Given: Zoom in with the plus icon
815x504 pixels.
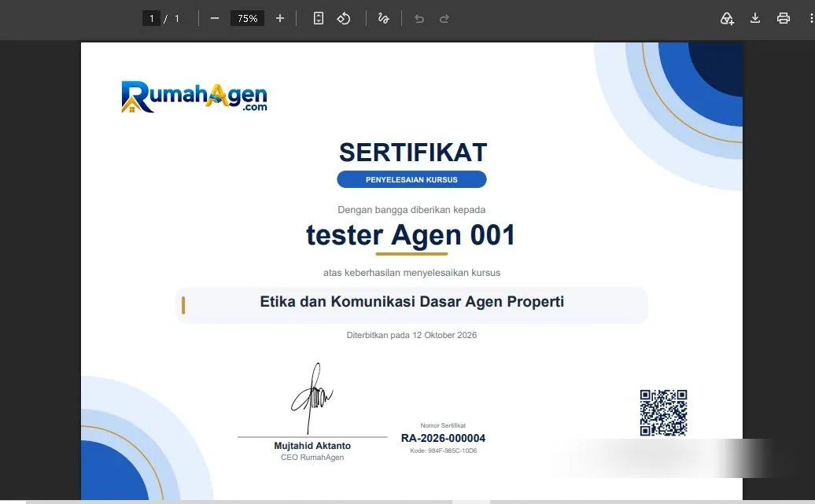Looking at the screenshot, I should [x=279, y=19].
